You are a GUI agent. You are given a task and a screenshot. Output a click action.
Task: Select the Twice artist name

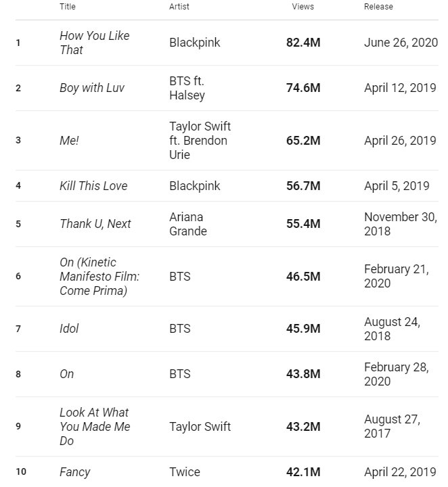click(x=185, y=472)
